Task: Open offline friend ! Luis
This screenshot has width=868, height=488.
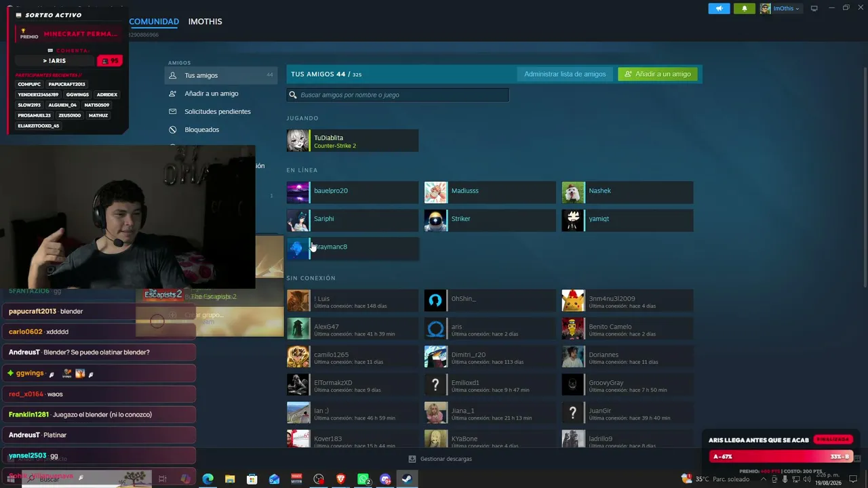Action: [x=353, y=301]
